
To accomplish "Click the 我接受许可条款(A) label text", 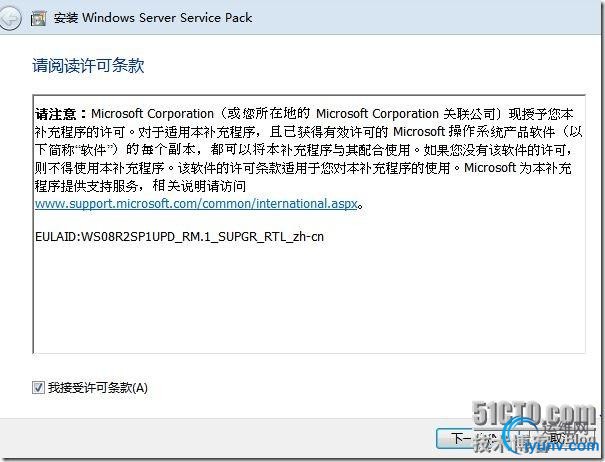I will coord(98,388).
